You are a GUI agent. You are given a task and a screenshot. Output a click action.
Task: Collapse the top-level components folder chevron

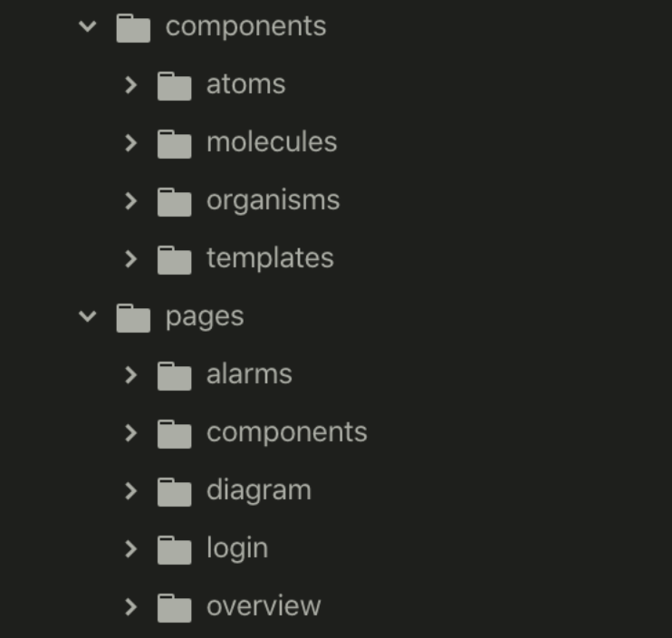coord(88,26)
